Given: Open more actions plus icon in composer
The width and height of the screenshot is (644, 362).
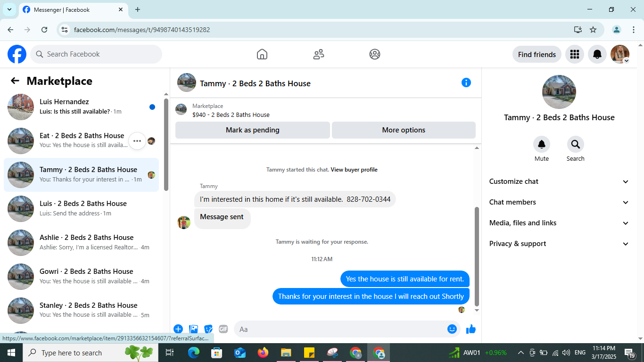Looking at the screenshot, I should [x=178, y=329].
